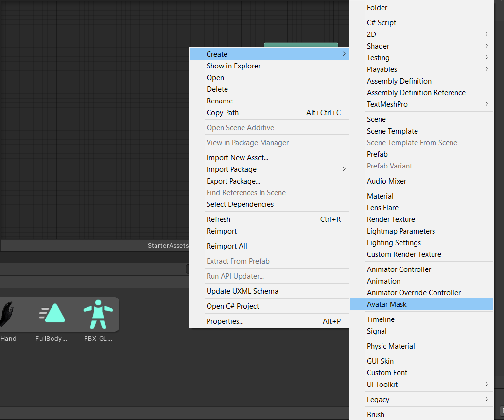Create a new C# Script
This screenshot has height=420, width=504.
421,22
